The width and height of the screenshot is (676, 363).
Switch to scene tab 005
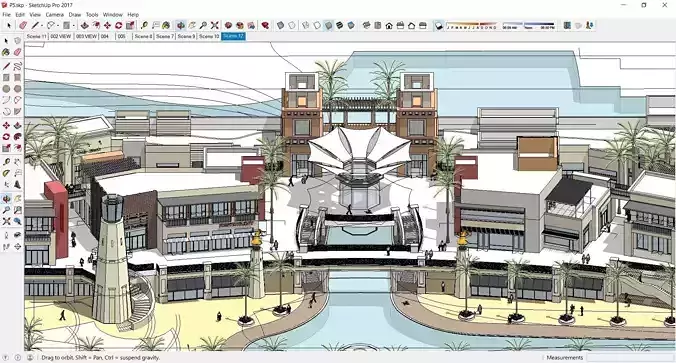122,36
